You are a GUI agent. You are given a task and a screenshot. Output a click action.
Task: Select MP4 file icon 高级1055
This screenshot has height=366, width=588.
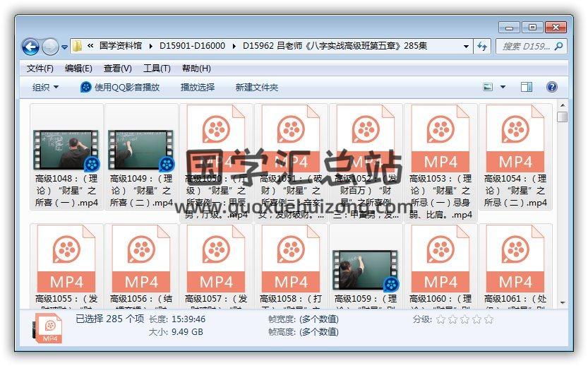coord(66,259)
